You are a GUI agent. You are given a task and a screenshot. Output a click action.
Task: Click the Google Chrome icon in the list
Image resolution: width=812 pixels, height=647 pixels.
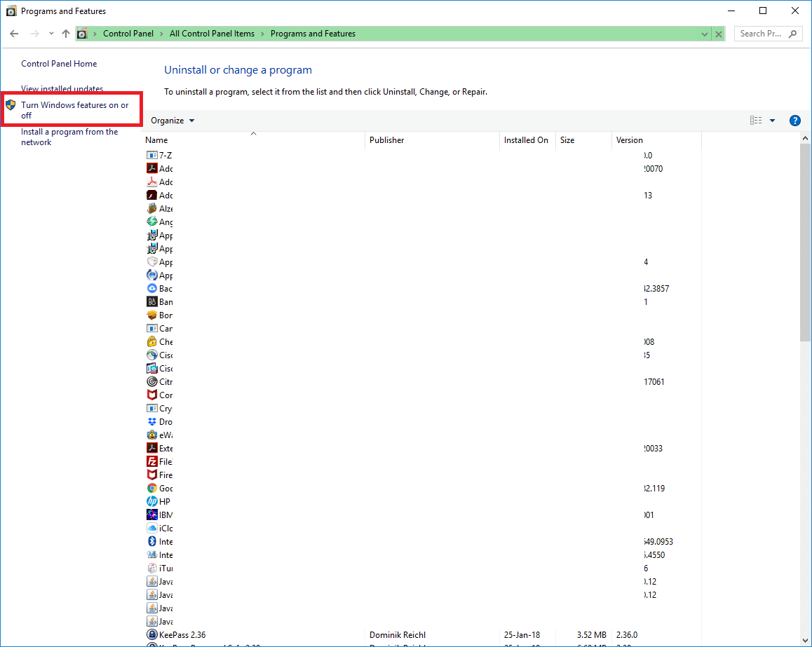point(151,488)
